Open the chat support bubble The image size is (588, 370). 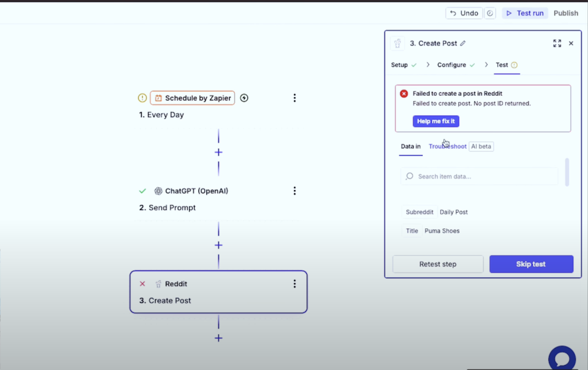pyautogui.click(x=562, y=359)
